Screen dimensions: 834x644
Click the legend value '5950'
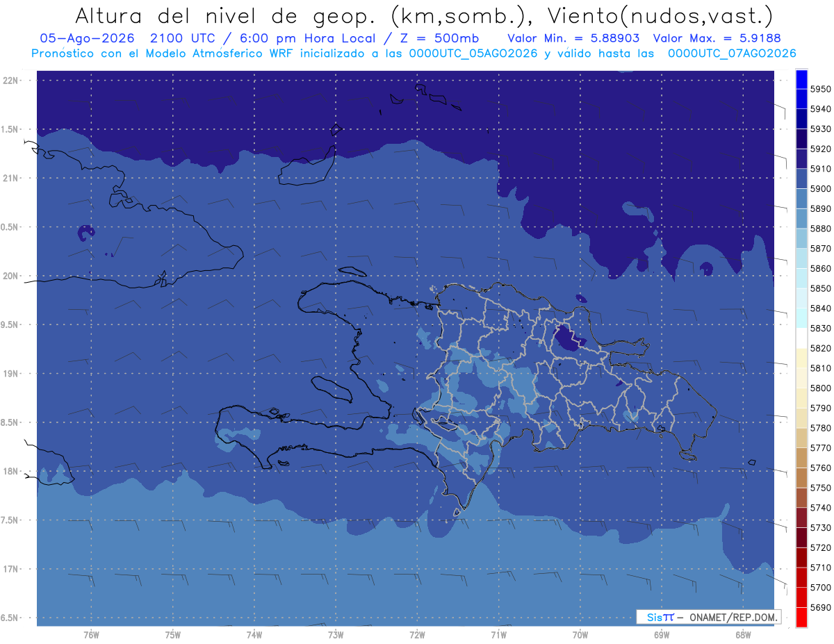(x=821, y=89)
